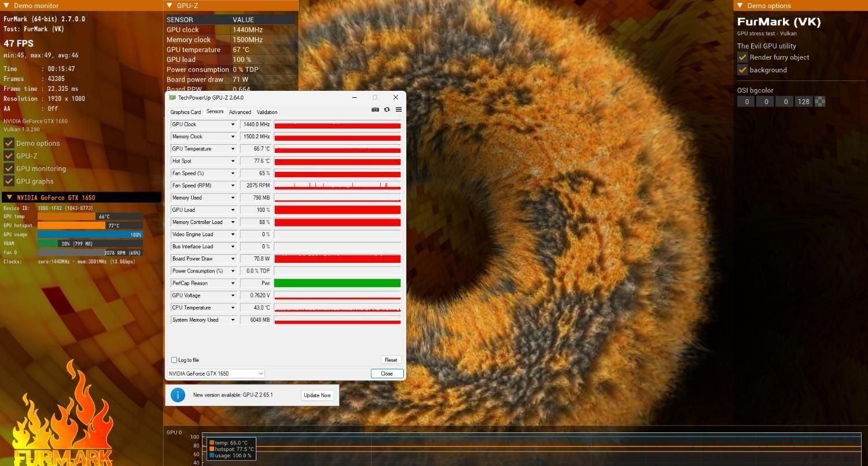This screenshot has height=466, width=868.
Task: Open the Memory Clock sensor dropdown
Action: (233, 137)
